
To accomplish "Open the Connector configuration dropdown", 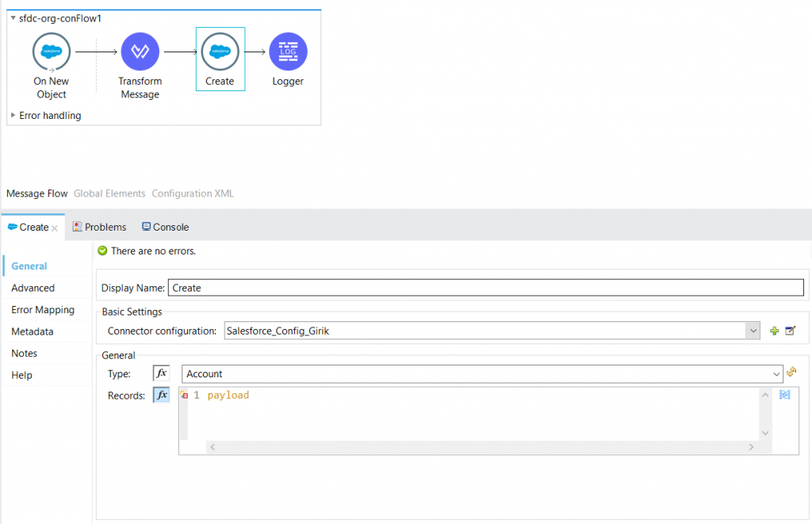I will point(753,331).
